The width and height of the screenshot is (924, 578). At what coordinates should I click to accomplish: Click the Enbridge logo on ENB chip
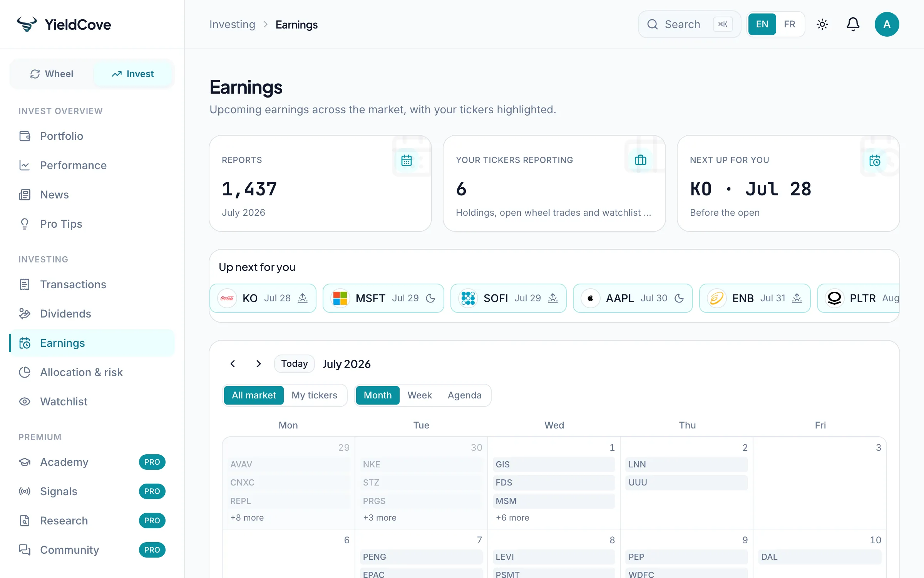tap(717, 298)
